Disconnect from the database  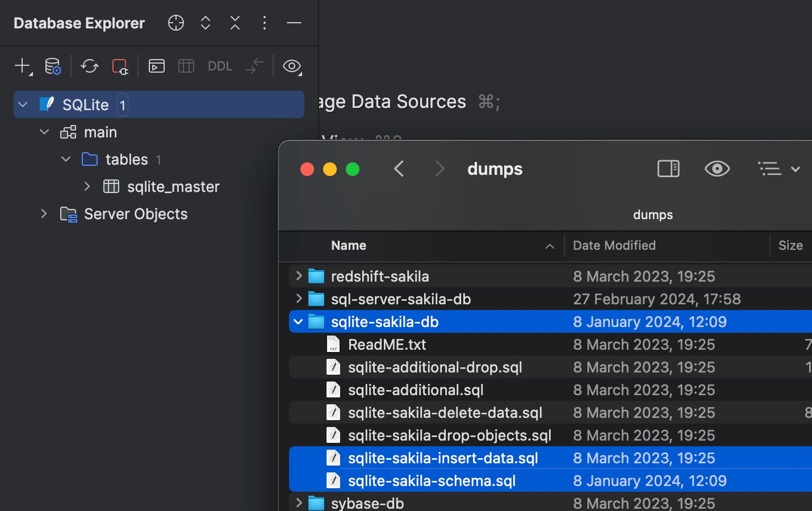point(120,66)
